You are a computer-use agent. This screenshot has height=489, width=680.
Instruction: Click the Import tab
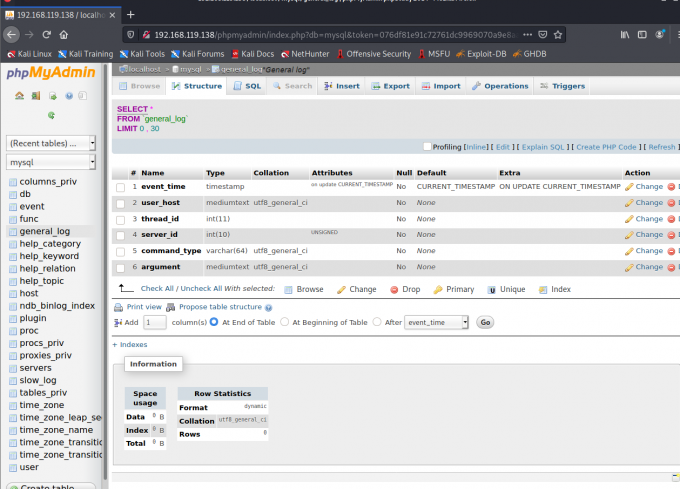[x=441, y=86]
